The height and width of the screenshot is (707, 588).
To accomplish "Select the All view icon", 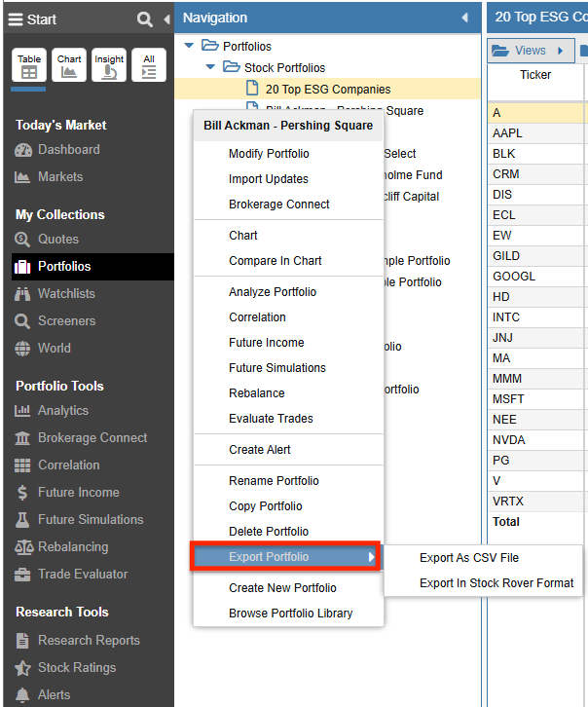I will pos(149,65).
